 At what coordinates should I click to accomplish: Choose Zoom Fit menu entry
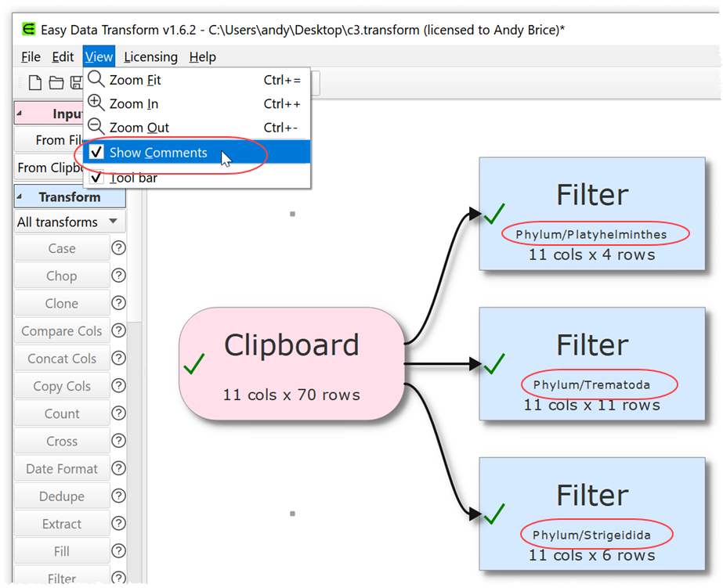[197, 80]
